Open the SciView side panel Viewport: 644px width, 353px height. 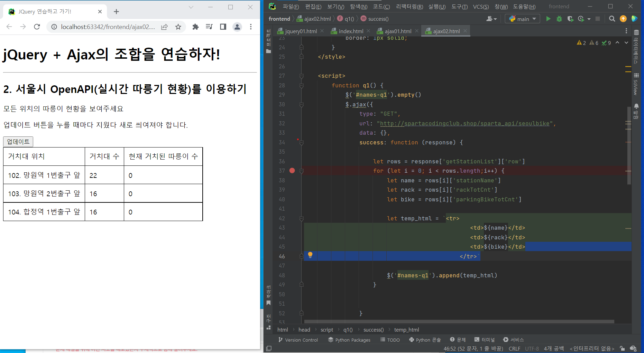[x=636, y=84]
